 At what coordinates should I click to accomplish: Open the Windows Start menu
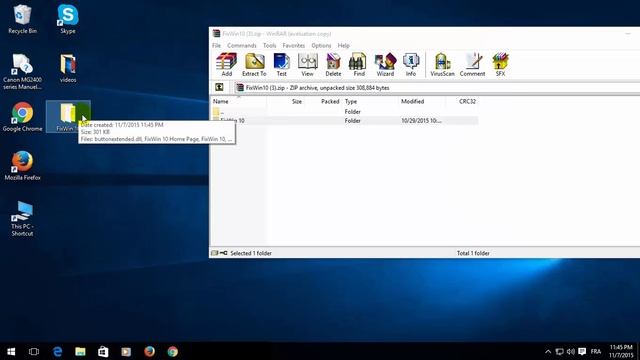coord(11,351)
